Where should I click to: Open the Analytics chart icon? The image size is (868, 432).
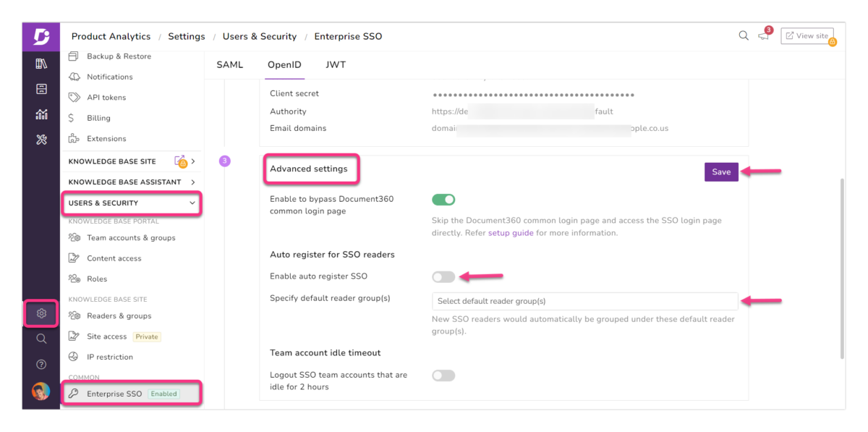point(41,114)
